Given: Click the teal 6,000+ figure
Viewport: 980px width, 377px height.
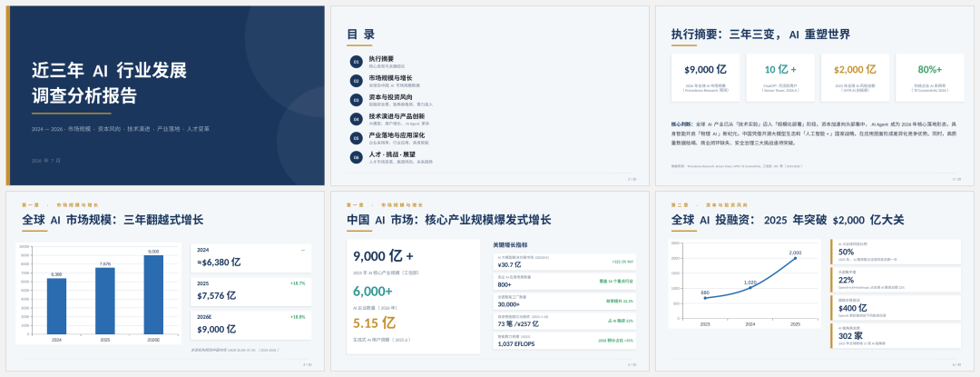Looking at the screenshot, I should pyautogui.click(x=373, y=292).
